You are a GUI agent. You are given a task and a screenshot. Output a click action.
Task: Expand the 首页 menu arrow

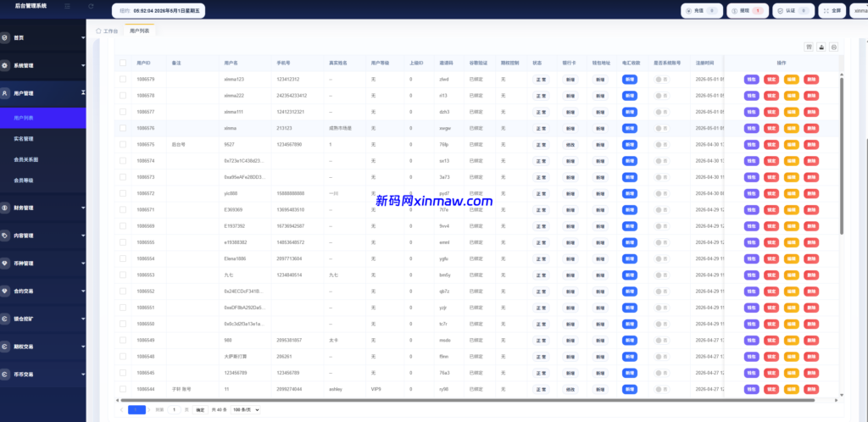[x=83, y=37]
